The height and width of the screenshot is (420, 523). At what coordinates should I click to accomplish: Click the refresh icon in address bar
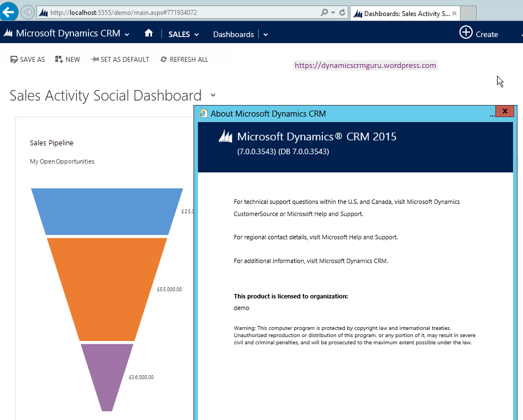coord(342,12)
